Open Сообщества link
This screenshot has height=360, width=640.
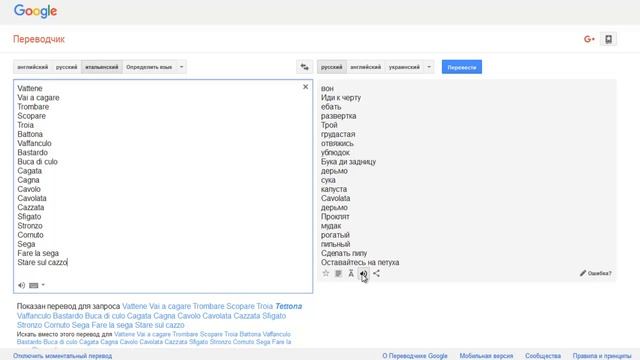[543, 356]
